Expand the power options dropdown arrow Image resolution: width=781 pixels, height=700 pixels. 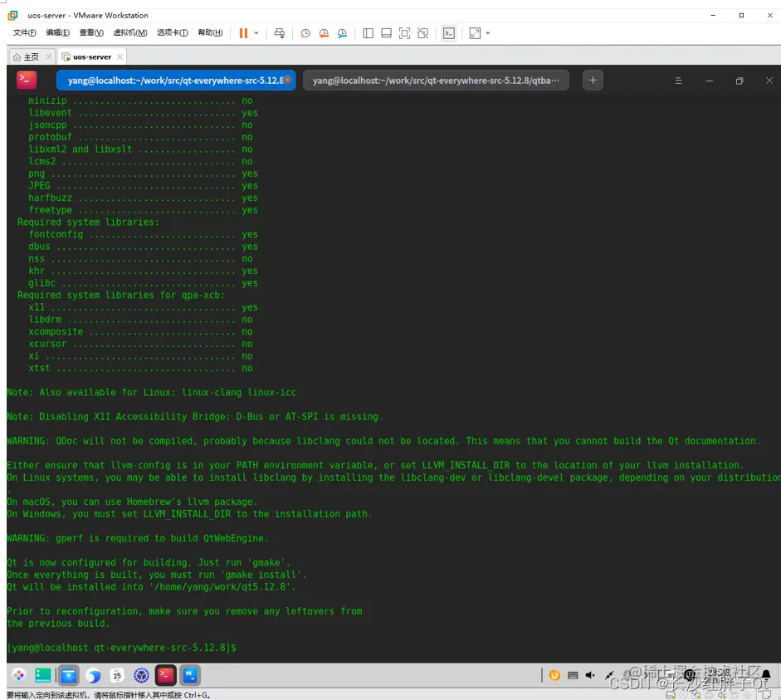pos(256,33)
